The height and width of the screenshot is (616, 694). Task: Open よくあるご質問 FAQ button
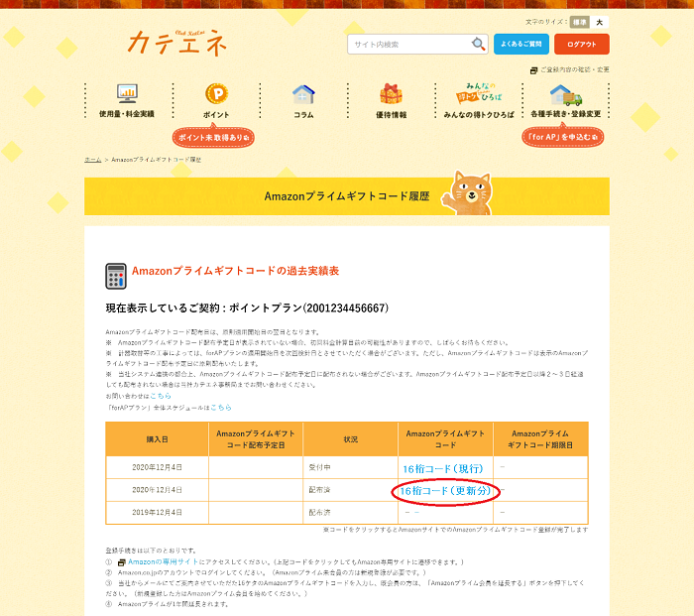click(x=520, y=45)
